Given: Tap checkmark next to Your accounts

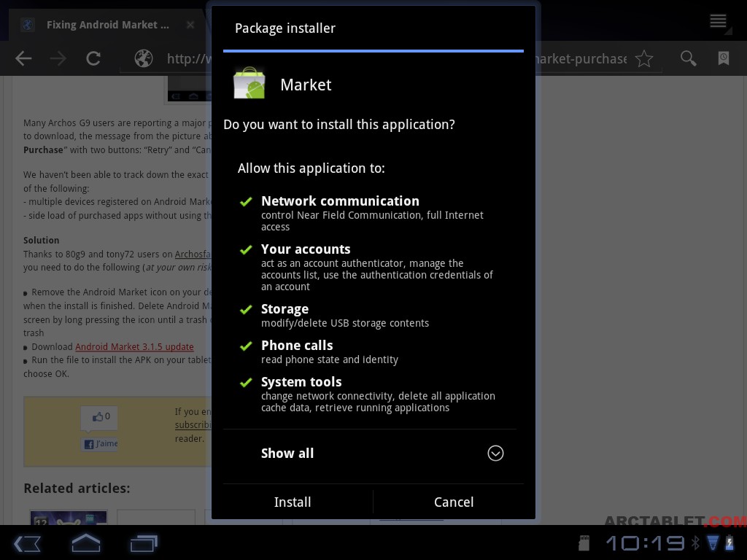Looking at the screenshot, I should click(246, 250).
